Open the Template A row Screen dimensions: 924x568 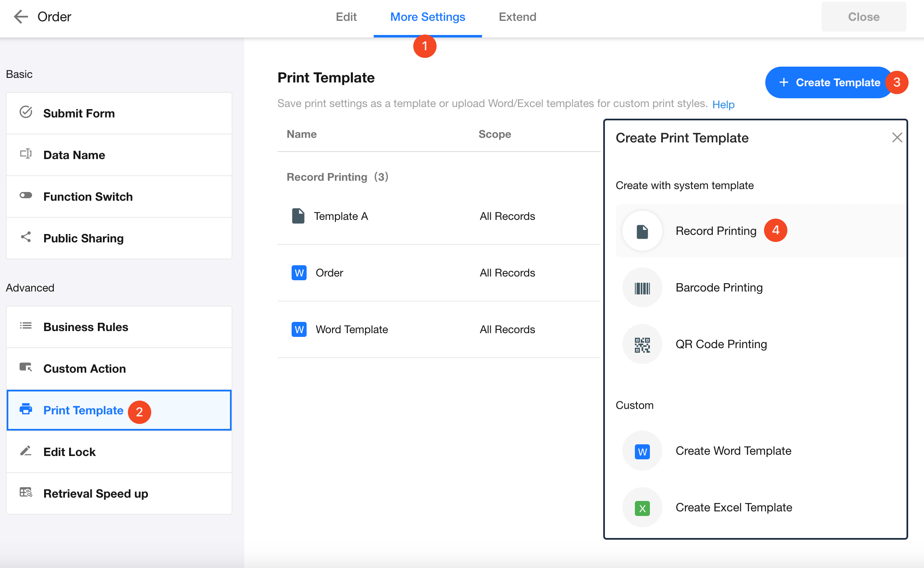pyautogui.click(x=341, y=216)
